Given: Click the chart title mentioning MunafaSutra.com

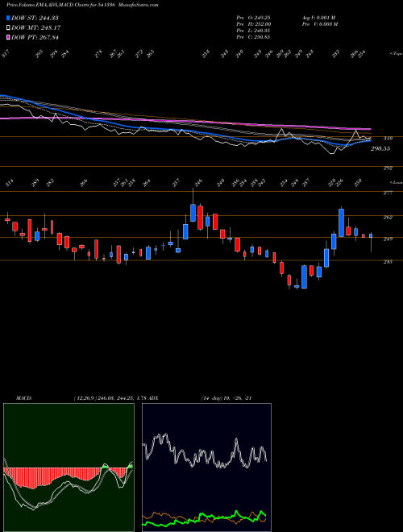Looking at the screenshot, I should [82, 5].
